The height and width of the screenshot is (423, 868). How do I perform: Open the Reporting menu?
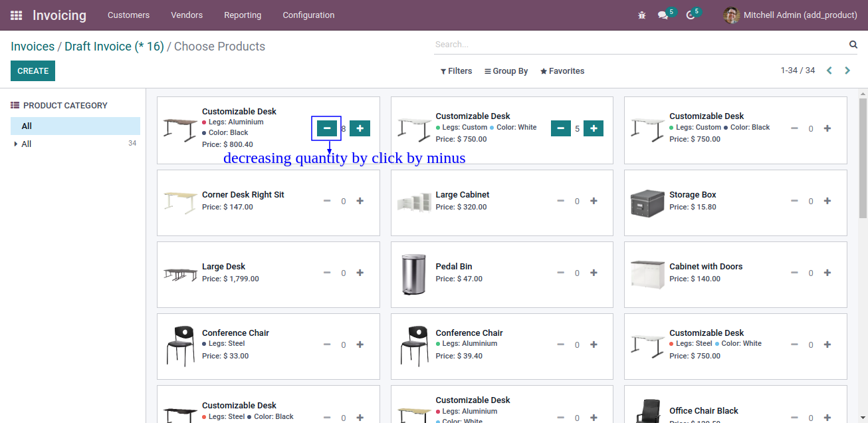[243, 15]
